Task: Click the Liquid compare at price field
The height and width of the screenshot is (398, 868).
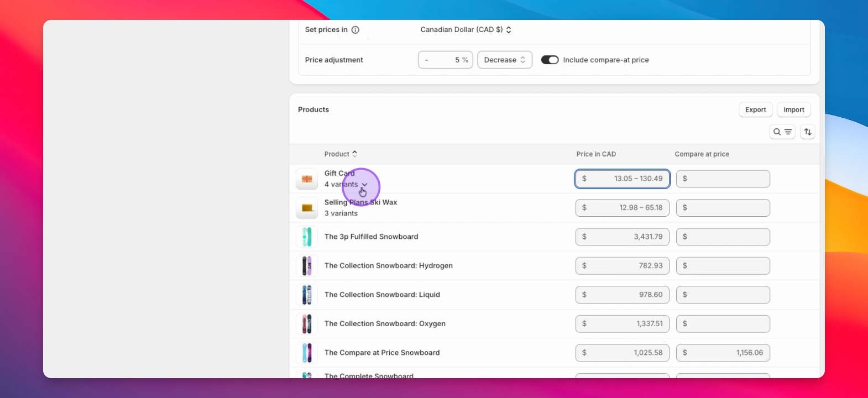Action: 723,295
